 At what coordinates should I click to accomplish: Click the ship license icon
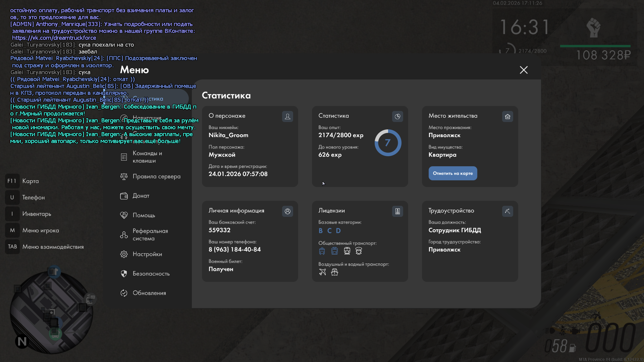point(334,272)
